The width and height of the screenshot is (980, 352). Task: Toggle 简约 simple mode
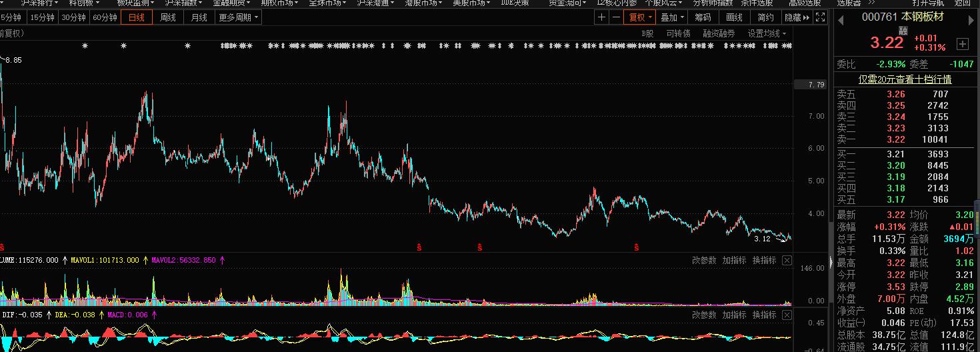point(766,17)
